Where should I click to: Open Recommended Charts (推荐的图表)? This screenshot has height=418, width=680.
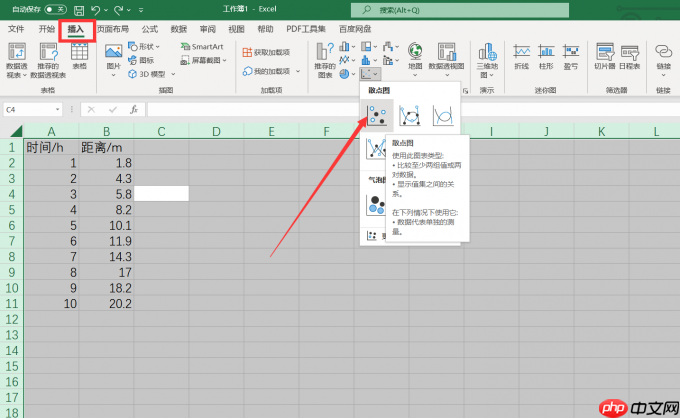(325, 60)
